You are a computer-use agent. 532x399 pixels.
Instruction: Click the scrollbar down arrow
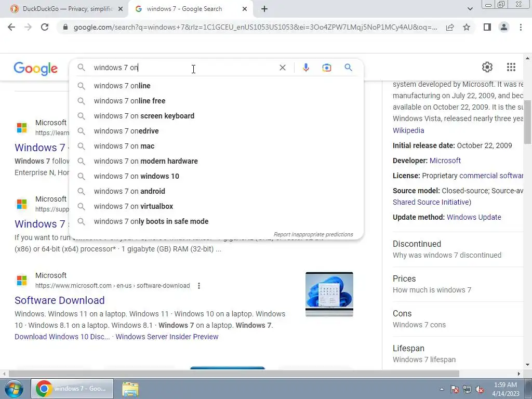[x=528, y=365]
